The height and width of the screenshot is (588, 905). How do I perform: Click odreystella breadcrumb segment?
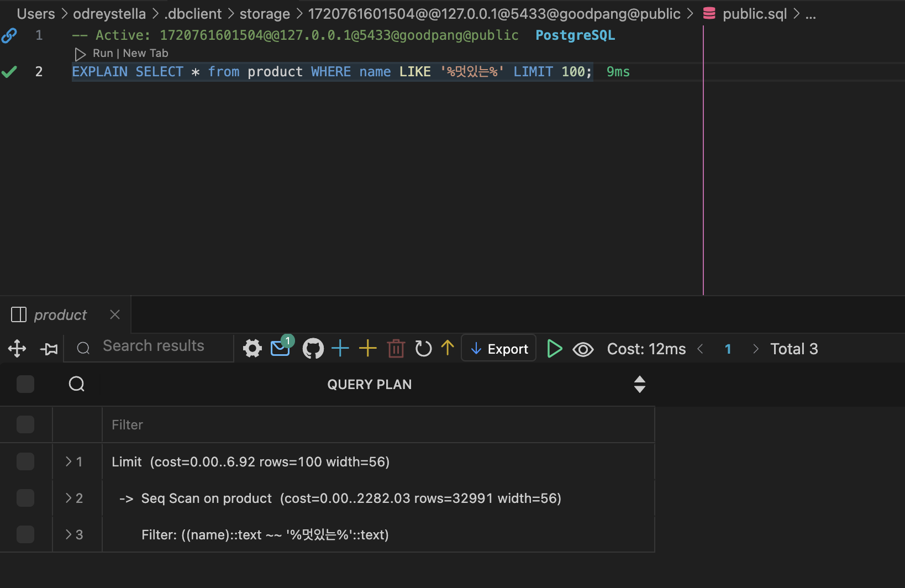pos(109,14)
